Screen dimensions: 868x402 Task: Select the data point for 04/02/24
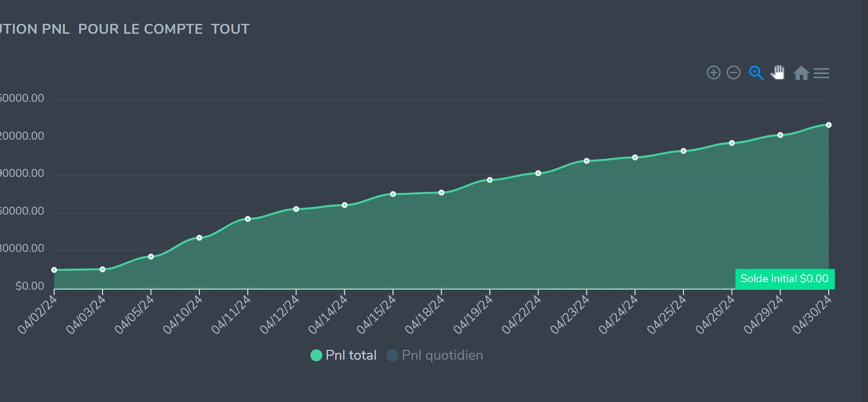click(54, 270)
